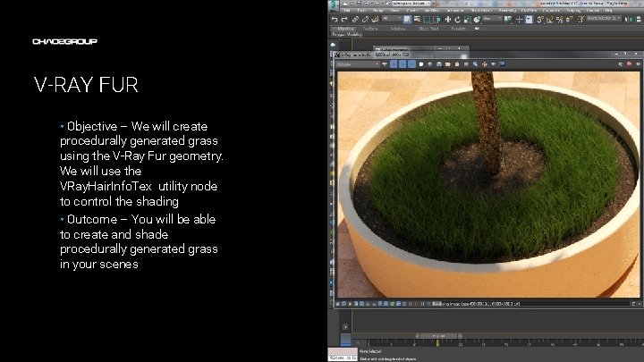The image size is (644, 362).
Task: Activate the Select and Move tool
Action: pos(448,20)
